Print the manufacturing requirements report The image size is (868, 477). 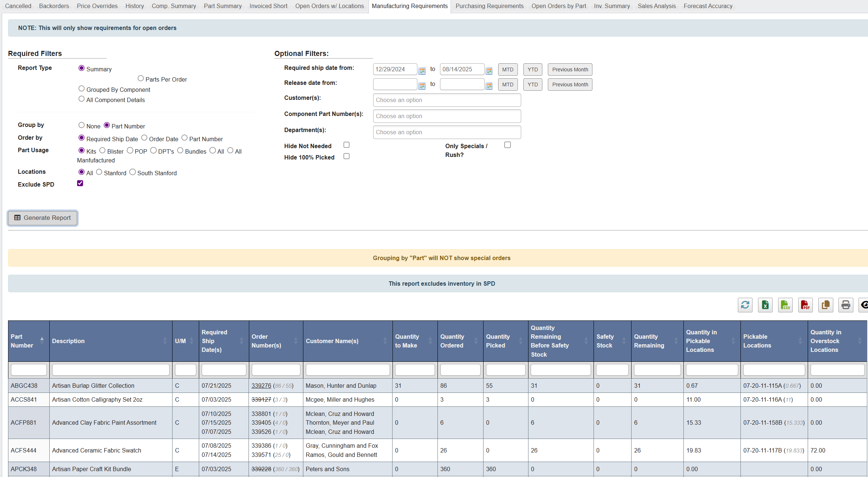[x=845, y=305]
